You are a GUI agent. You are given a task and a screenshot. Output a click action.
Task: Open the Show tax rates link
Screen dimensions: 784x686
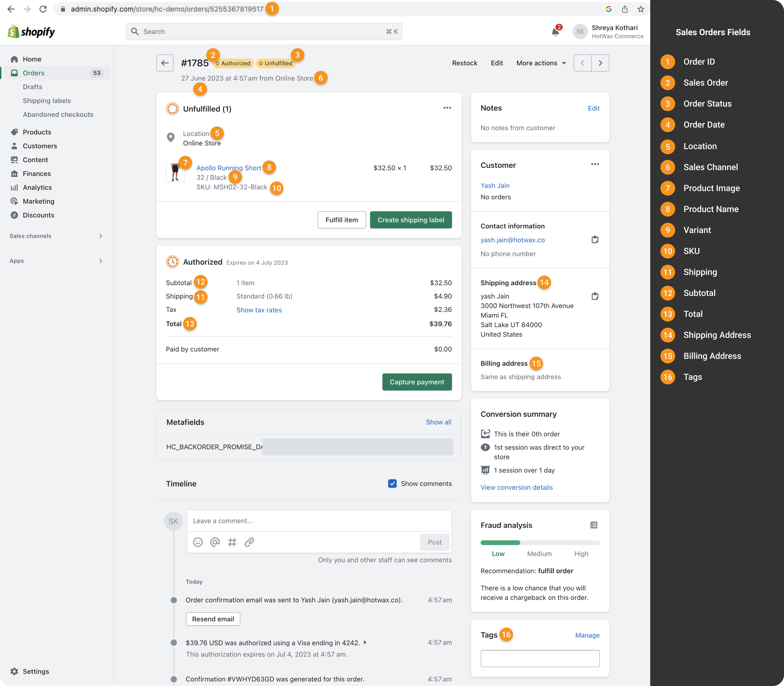(x=259, y=310)
